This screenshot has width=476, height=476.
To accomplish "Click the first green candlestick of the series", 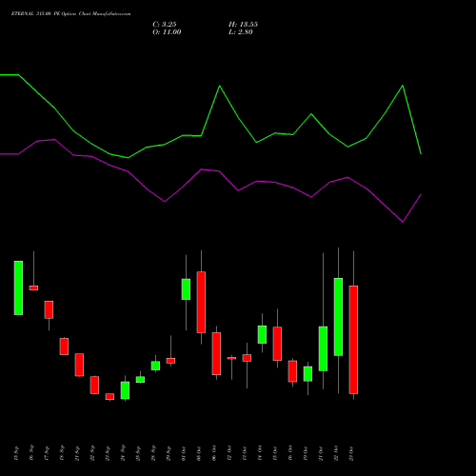I will (18, 288).
